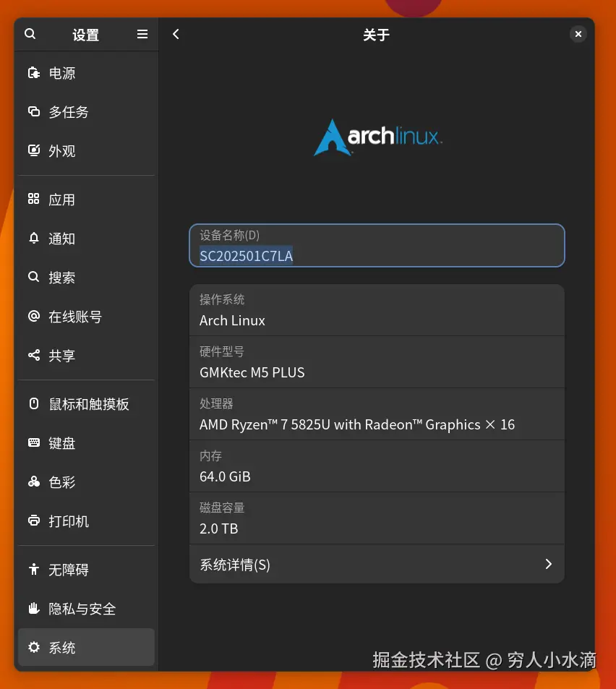The image size is (616, 689).
Task: Open 电源 settings panel
Action: 86,73
